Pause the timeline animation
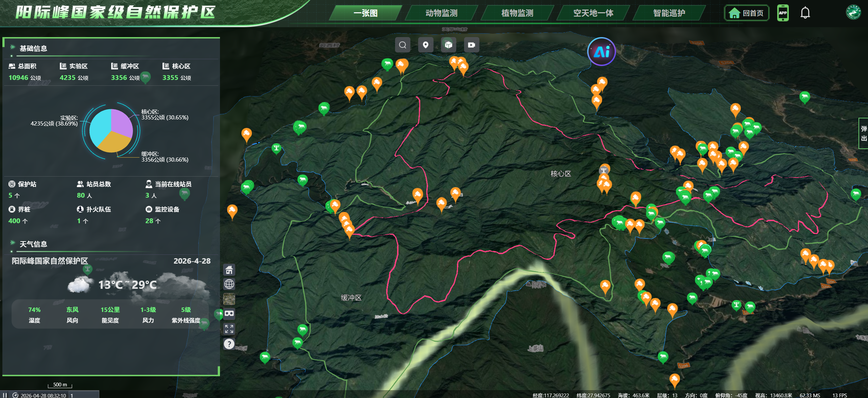This screenshot has height=398, width=868. coord(5,395)
